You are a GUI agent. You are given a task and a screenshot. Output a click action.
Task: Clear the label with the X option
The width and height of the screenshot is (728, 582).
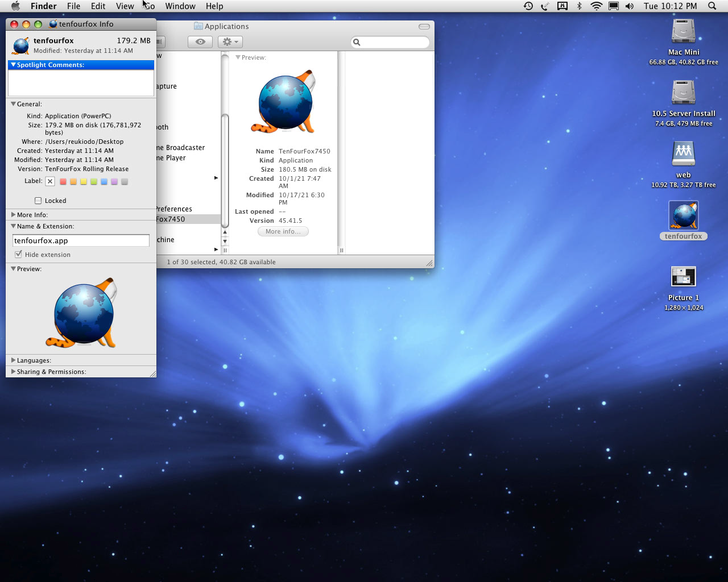click(x=50, y=181)
